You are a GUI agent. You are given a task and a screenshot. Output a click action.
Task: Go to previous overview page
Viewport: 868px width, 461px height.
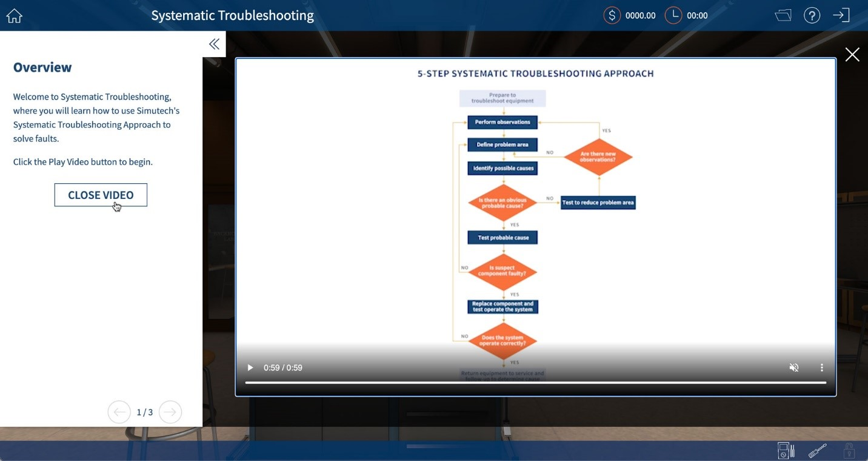pyautogui.click(x=119, y=412)
